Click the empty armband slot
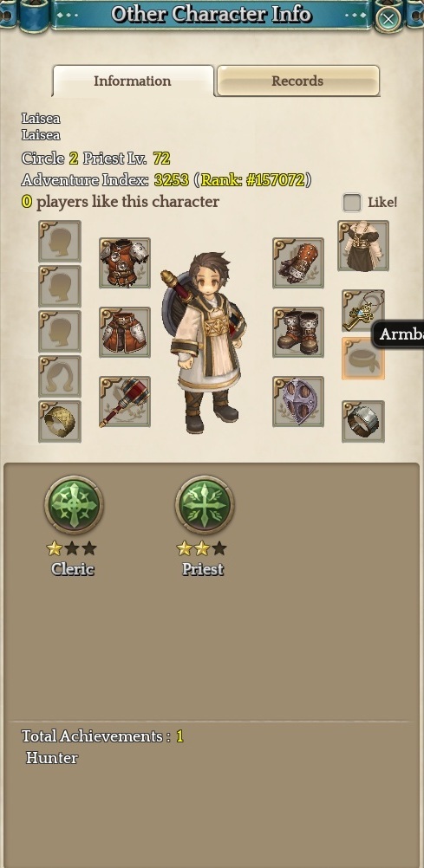 [363, 358]
